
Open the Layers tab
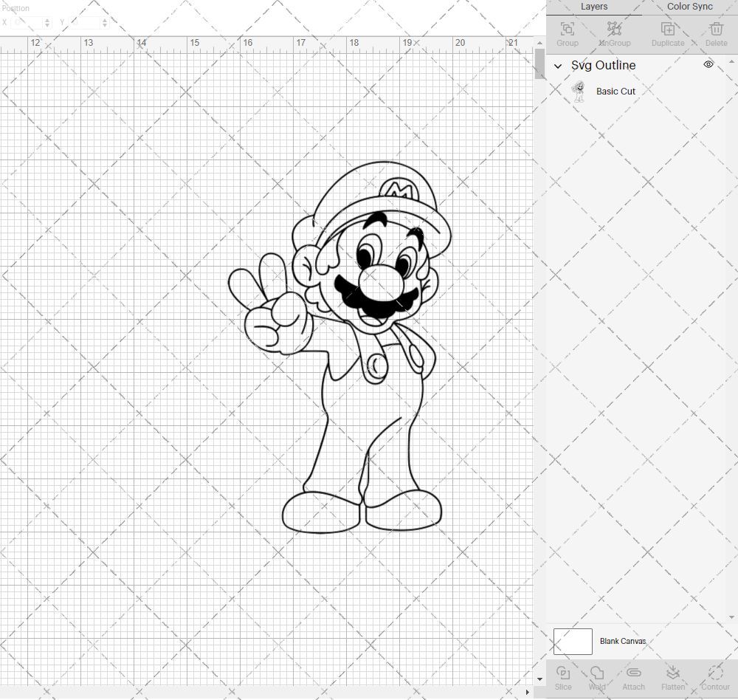[594, 7]
